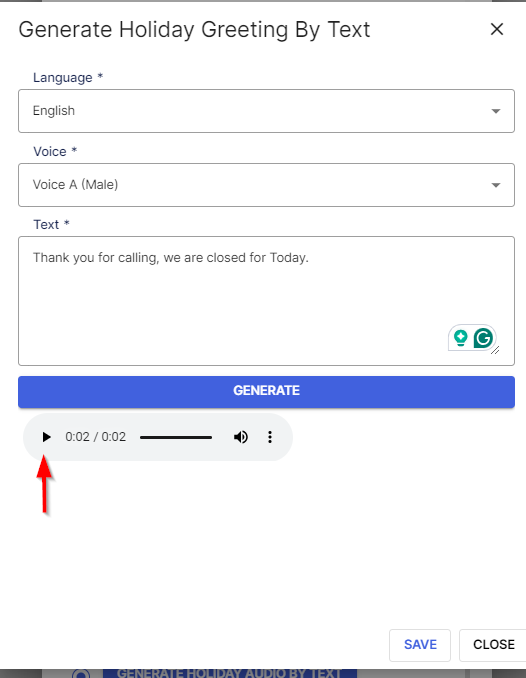Expand the Voice dropdown arrow
Viewport: 526px width, 678px height.
496,185
